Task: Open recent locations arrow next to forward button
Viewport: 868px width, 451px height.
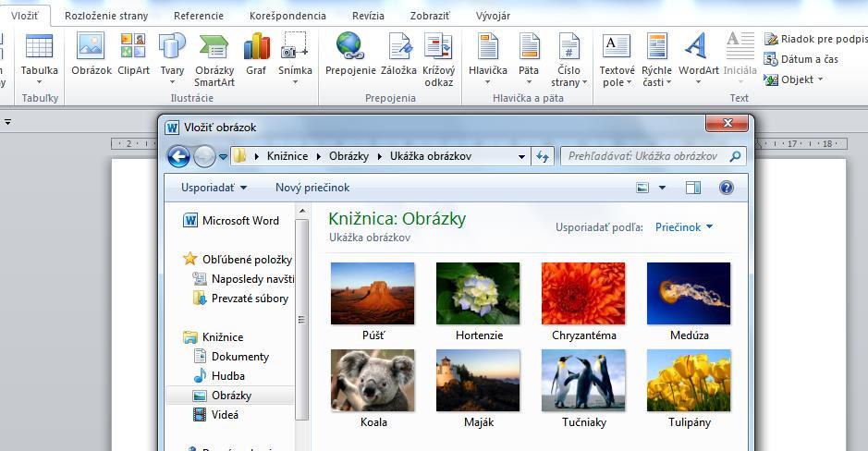Action: pyautogui.click(x=223, y=156)
